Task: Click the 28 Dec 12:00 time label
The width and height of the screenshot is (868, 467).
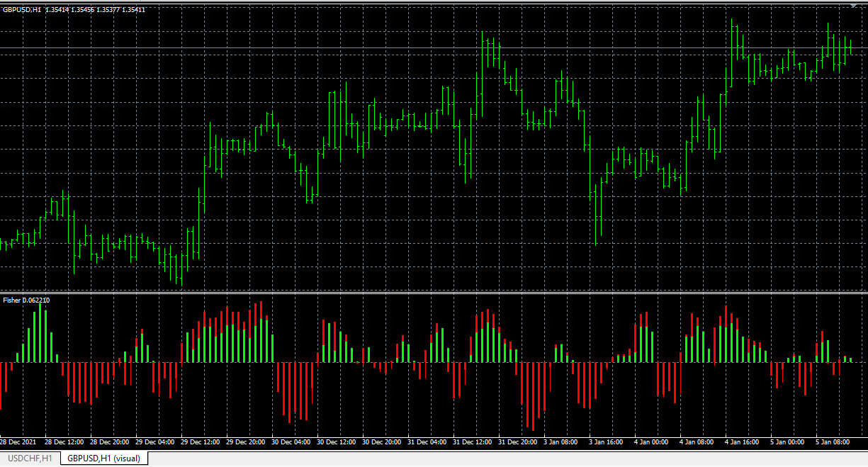Action: pos(64,442)
